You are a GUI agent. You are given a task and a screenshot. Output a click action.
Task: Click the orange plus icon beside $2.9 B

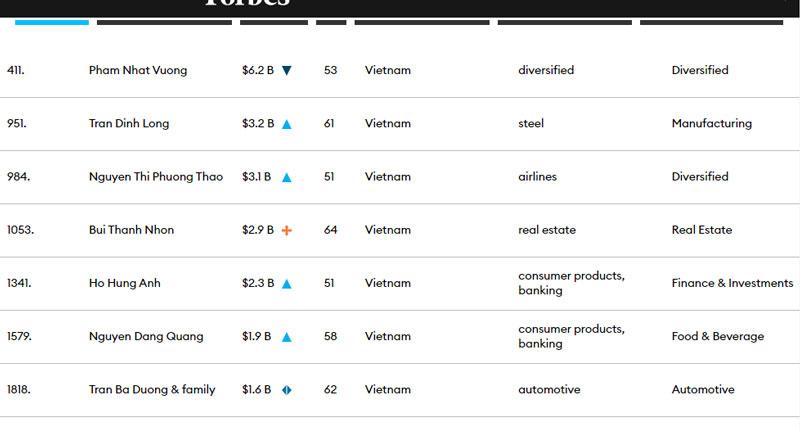click(287, 230)
